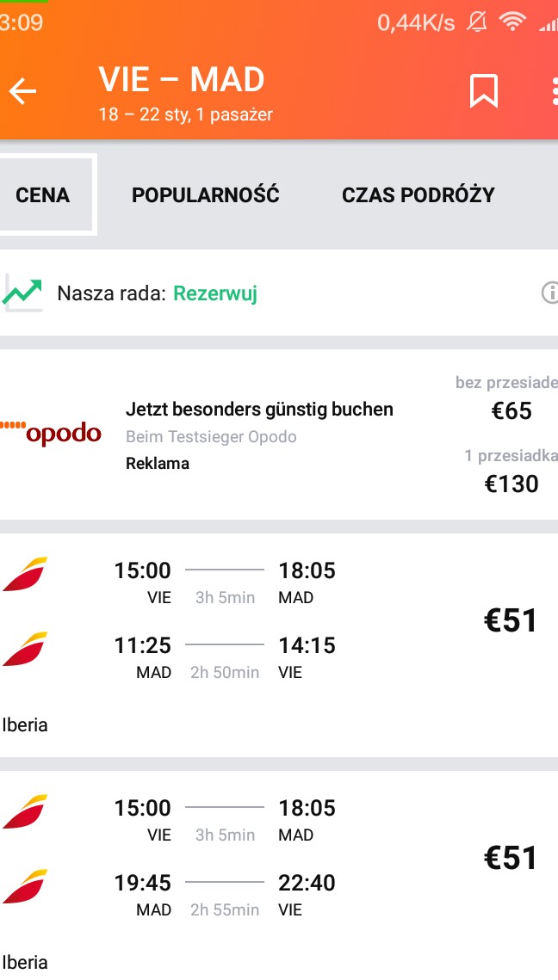Select the CENA sort tab
The width and height of the screenshot is (558, 980).
[x=42, y=194]
